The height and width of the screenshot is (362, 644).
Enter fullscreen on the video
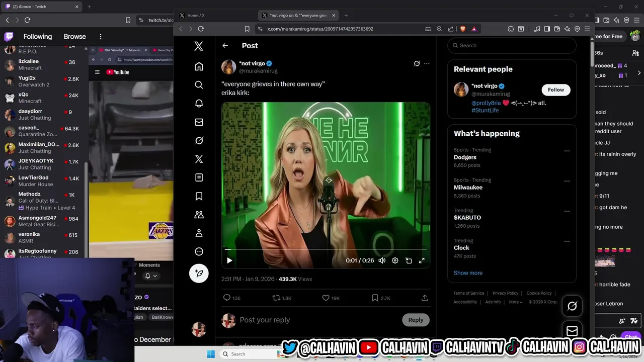point(422,260)
